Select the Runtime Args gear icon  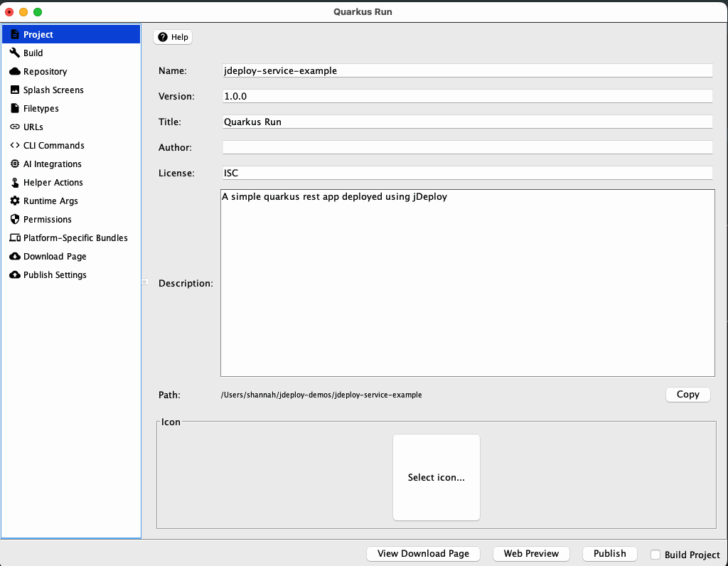(x=16, y=201)
